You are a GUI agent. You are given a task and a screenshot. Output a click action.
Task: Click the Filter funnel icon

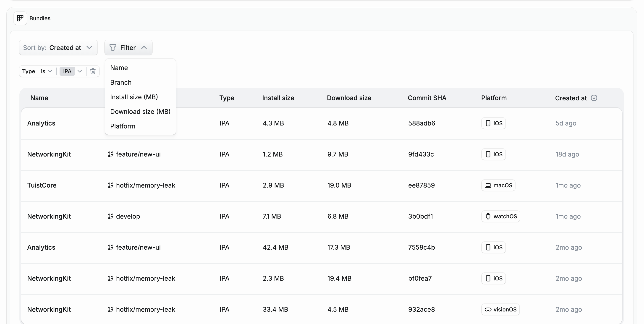tap(113, 47)
